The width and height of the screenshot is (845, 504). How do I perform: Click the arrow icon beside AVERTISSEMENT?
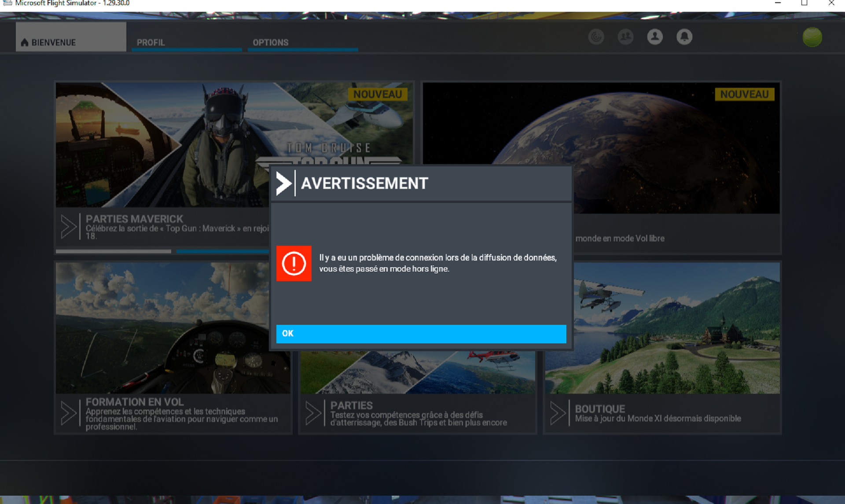click(x=283, y=184)
